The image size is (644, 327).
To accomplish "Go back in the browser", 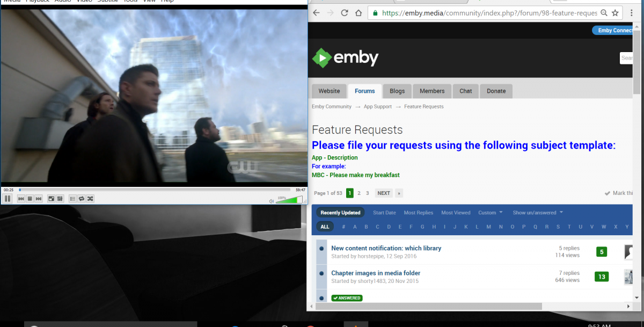I will [x=316, y=12].
